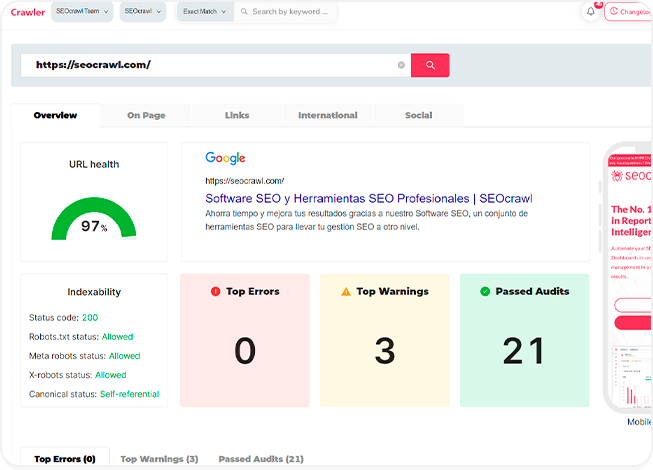Click the green Passed Audits checkmark icon
This screenshot has height=470, width=653.
(x=485, y=292)
